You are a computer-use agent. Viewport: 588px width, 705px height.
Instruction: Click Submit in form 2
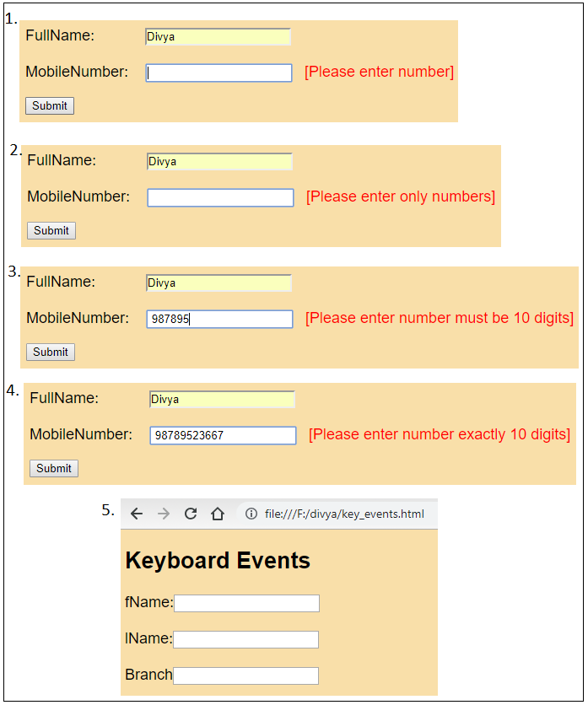[51, 231]
